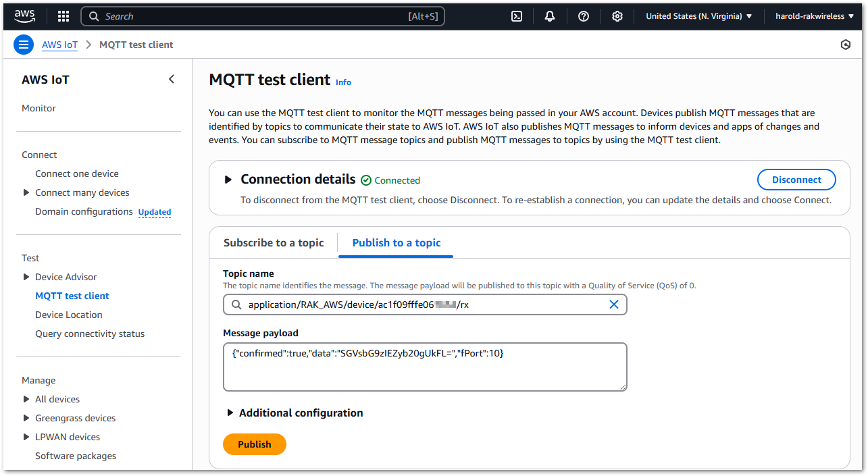Clear the topic name with the X icon
This screenshot has height=476, width=868.
coord(614,304)
